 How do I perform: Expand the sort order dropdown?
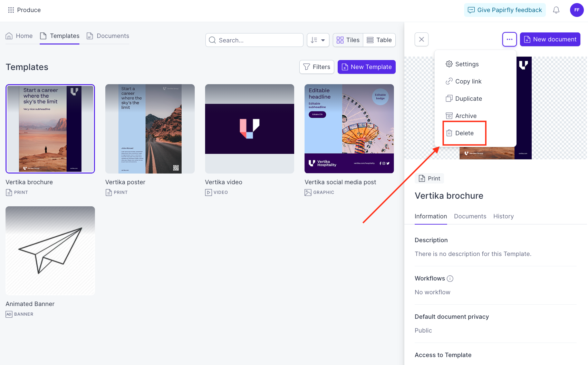(318, 40)
